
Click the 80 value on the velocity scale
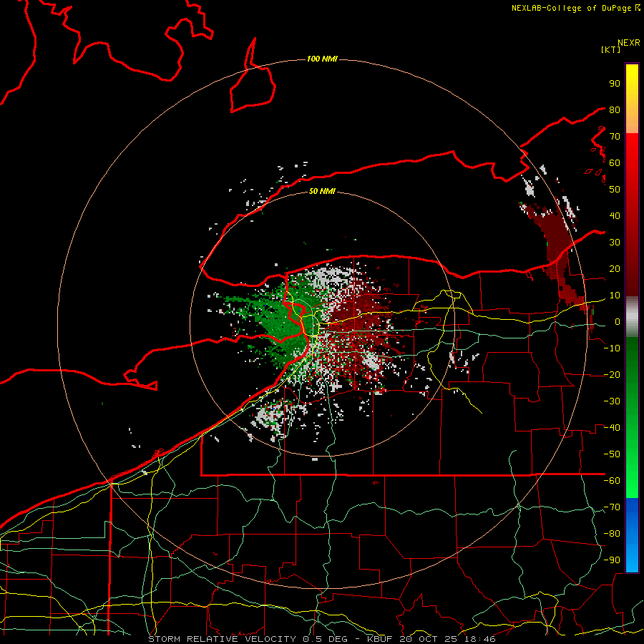[x=615, y=109]
